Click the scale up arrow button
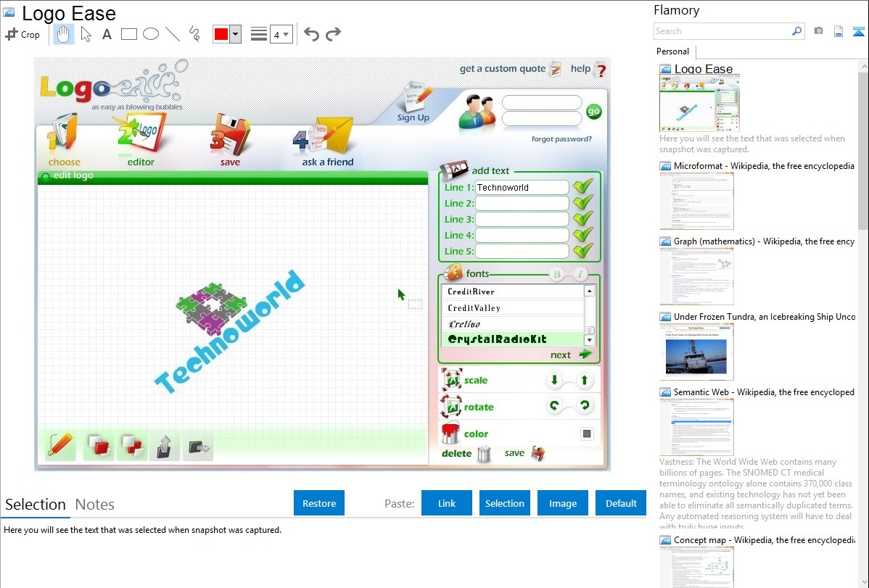This screenshot has width=869, height=588. (584, 380)
